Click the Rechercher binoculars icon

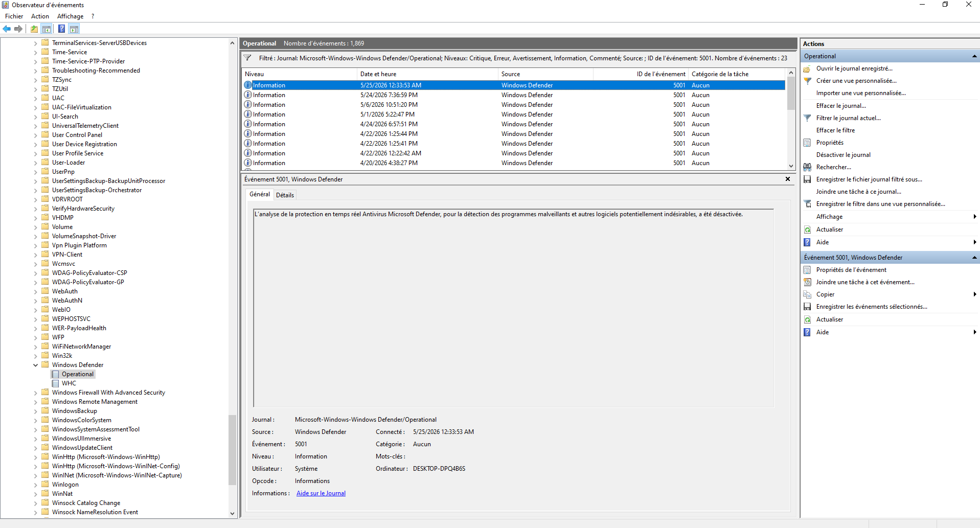pos(807,167)
